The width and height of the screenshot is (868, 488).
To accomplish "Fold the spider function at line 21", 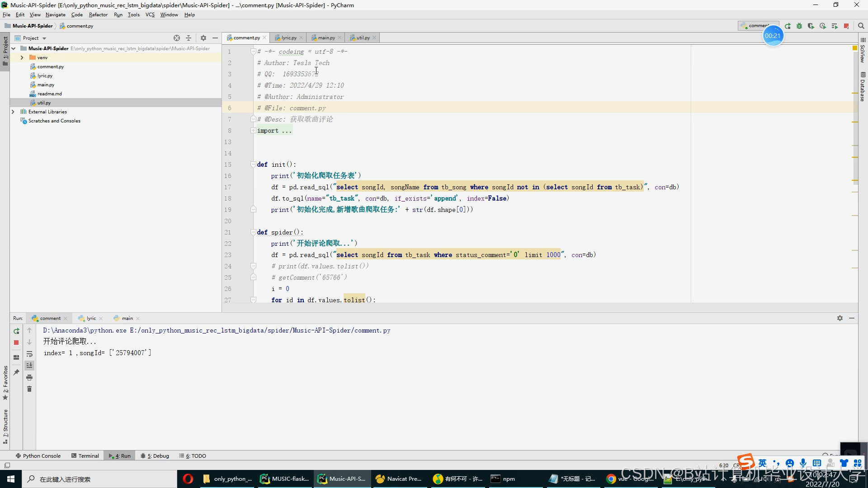I will 254,232.
